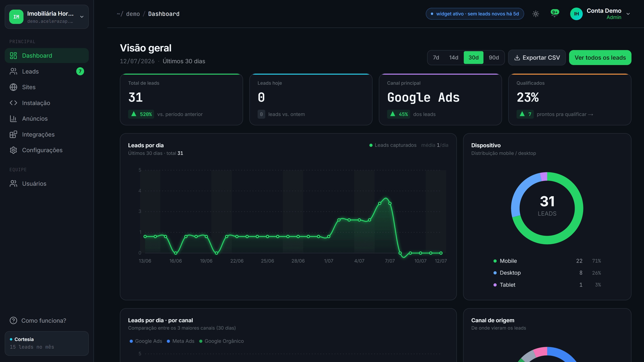644x362 pixels.
Task: Open Instalação page
Action: coord(47,103)
